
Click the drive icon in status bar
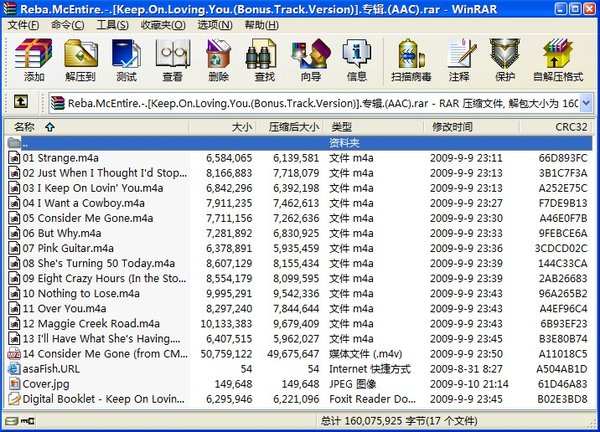(x=11, y=421)
